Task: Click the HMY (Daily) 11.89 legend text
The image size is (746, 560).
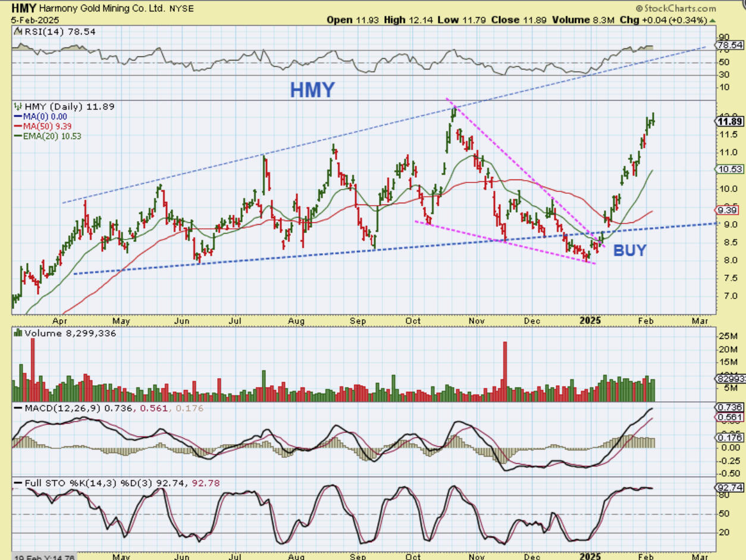Action: point(69,107)
